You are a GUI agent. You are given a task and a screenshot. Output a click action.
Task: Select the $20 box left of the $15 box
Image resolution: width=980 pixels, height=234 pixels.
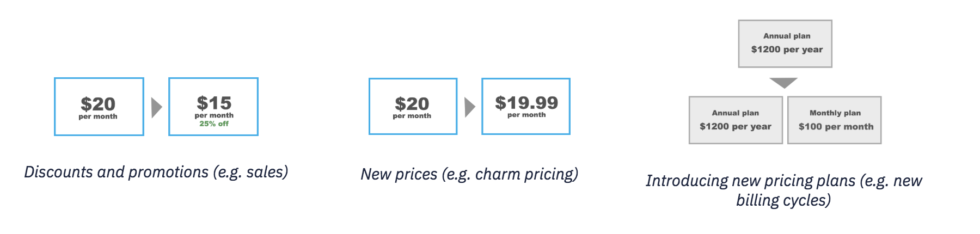coord(99,107)
